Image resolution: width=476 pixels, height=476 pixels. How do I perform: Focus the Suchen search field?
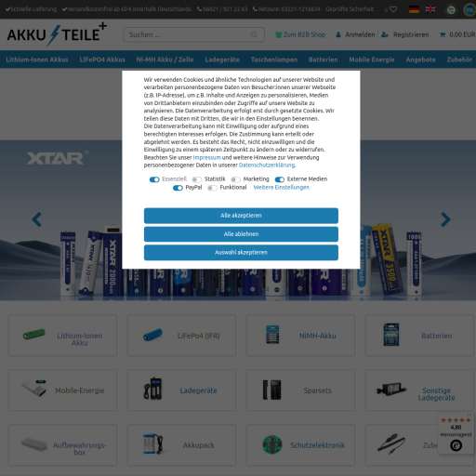193,34
